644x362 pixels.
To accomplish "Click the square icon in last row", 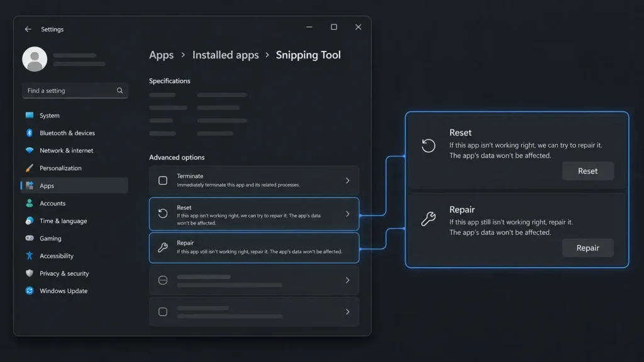I will 163,312.
